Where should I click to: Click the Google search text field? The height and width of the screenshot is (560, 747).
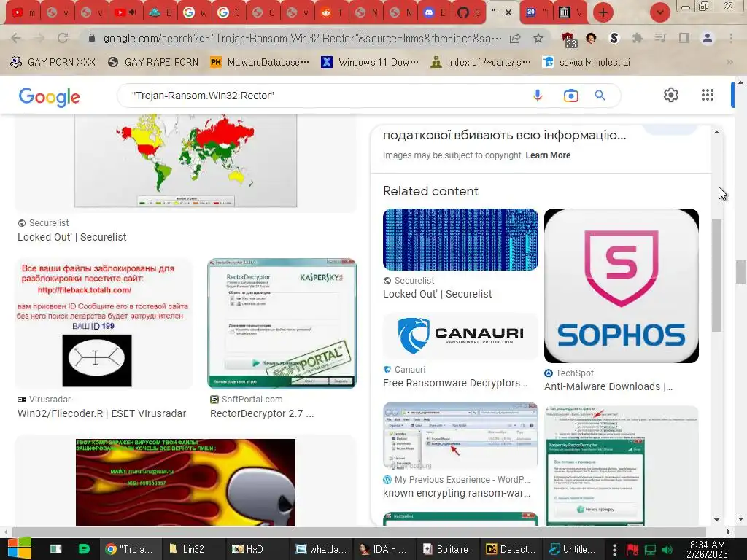pos(324,96)
